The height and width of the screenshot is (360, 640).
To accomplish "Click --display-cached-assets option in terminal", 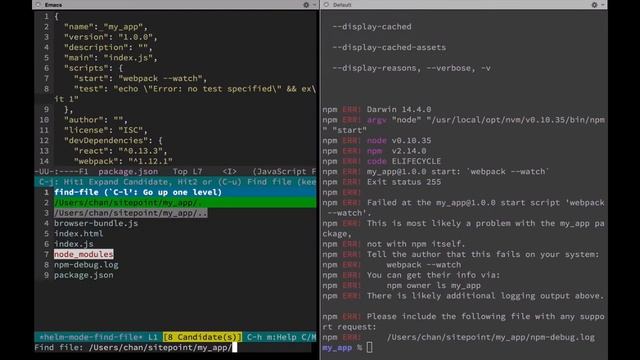I will click(x=389, y=47).
